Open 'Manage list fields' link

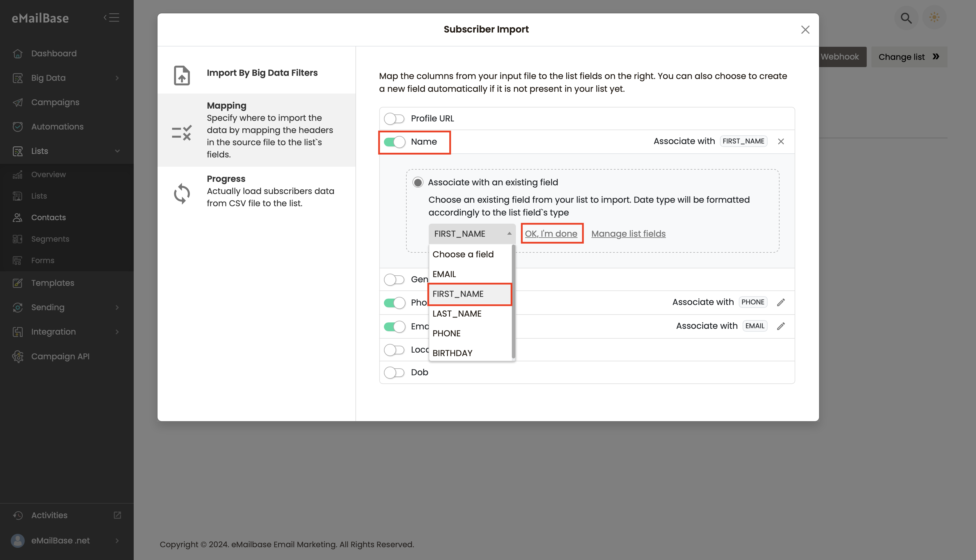coord(628,234)
